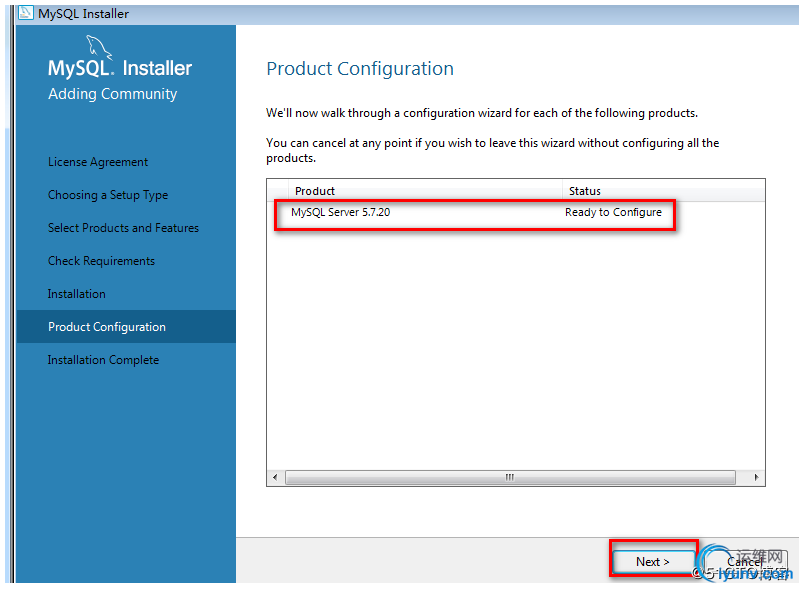This screenshot has height=590, width=799.
Task: Select the License Agreement step
Action: [x=98, y=162]
